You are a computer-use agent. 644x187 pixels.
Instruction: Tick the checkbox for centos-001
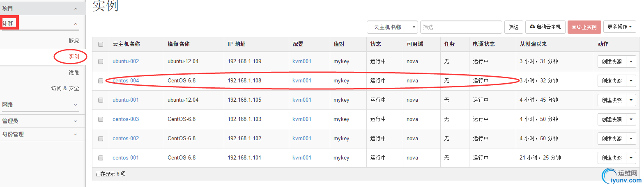(x=101, y=158)
